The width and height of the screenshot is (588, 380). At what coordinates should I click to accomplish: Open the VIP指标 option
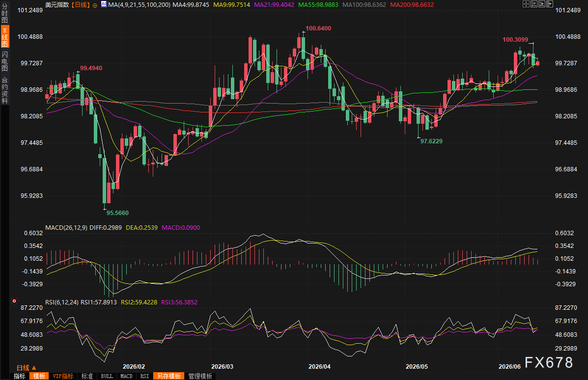click(63, 376)
